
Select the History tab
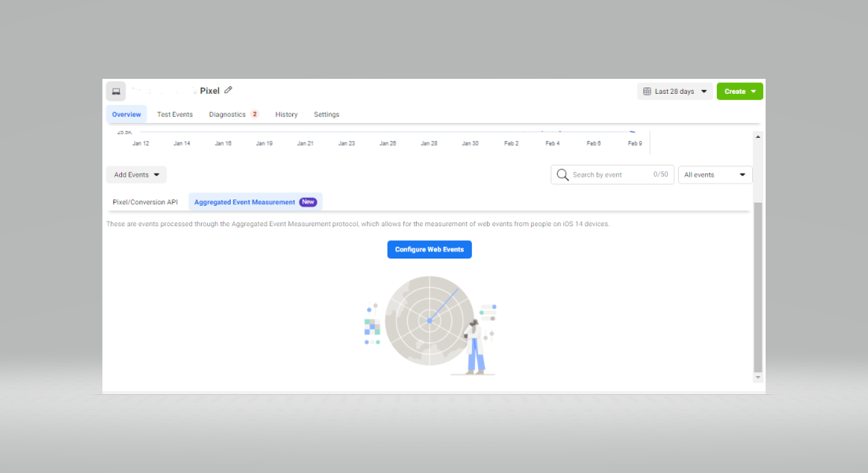click(x=287, y=114)
